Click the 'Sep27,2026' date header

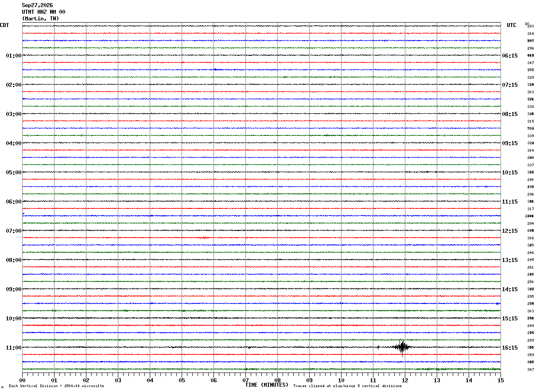[37, 5]
